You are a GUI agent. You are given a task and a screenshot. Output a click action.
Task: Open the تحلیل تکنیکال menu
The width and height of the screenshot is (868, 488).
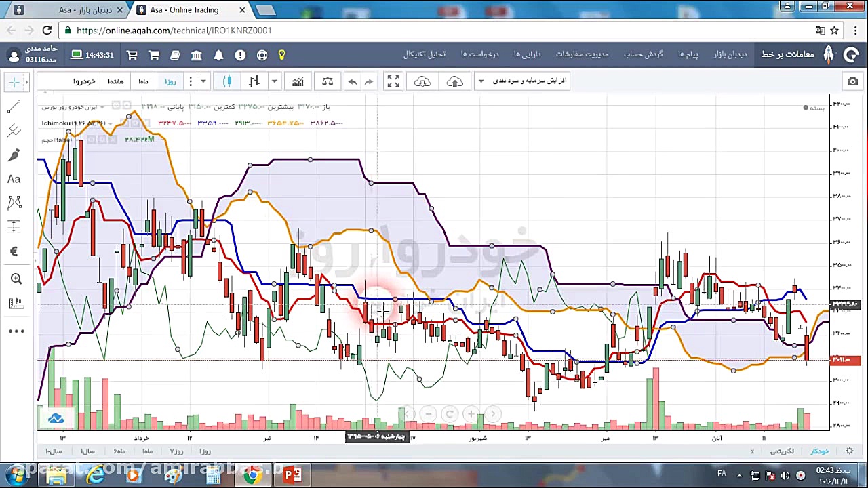coord(425,54)
